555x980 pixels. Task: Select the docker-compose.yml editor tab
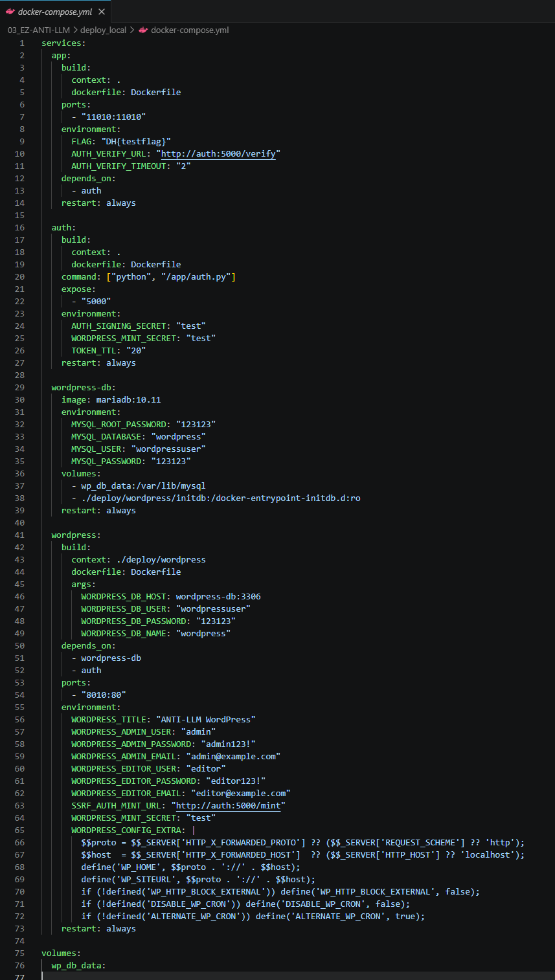point(54,12)
